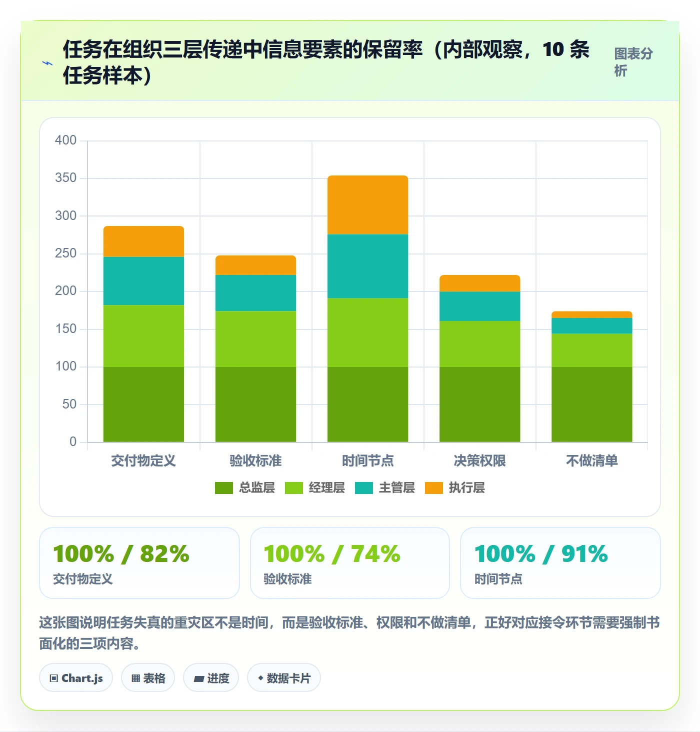Viewport: 700px width, 732px height.
Task: Click the chart title starting with 任务在组织三层传递
Action: 326,62
